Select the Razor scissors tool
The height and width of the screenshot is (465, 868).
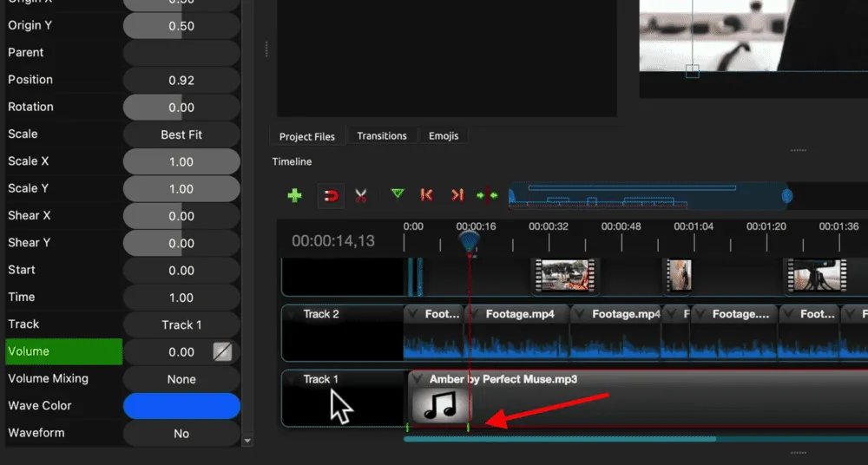pyautogui.click(x=361, y=195)
